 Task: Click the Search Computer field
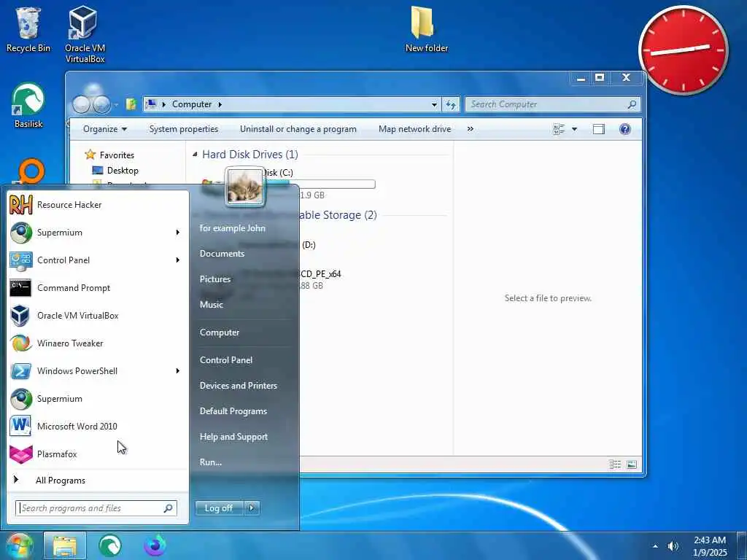coord(553,104)
